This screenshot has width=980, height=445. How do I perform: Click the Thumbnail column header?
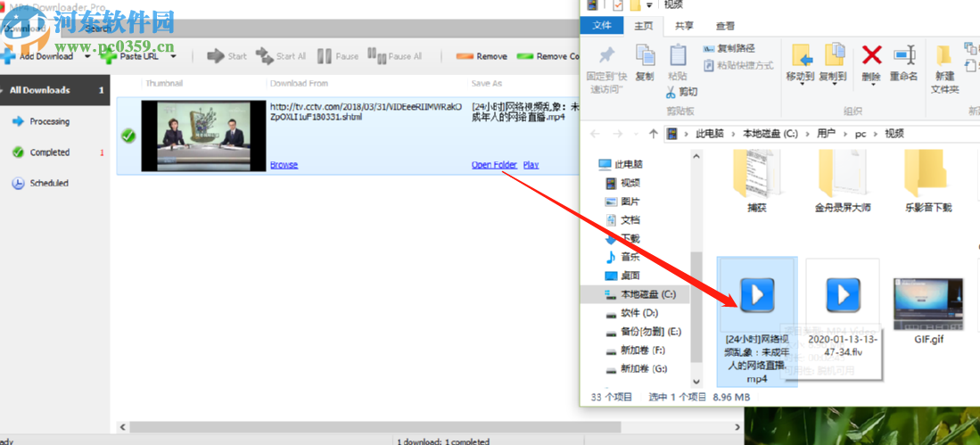[165, 83]
